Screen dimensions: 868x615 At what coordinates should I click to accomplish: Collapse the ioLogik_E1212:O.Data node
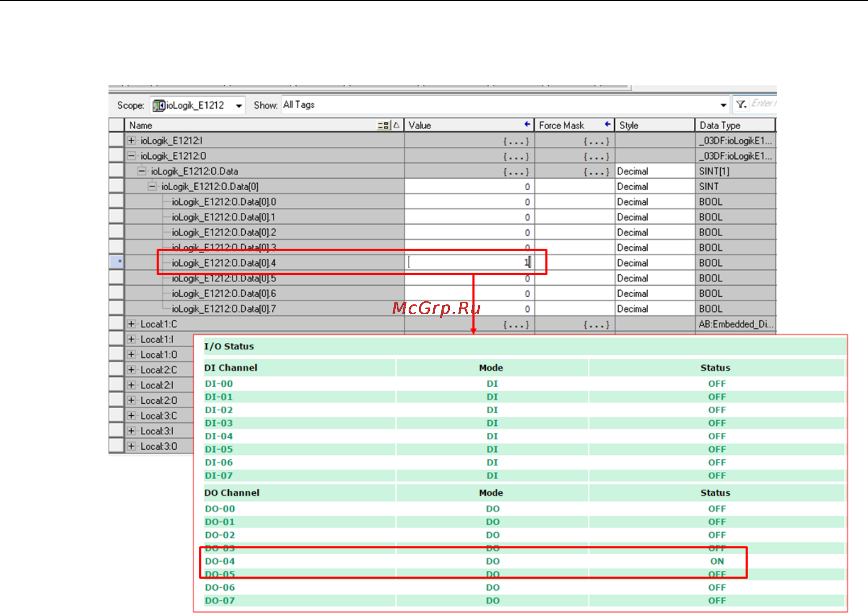click(141, 171)
